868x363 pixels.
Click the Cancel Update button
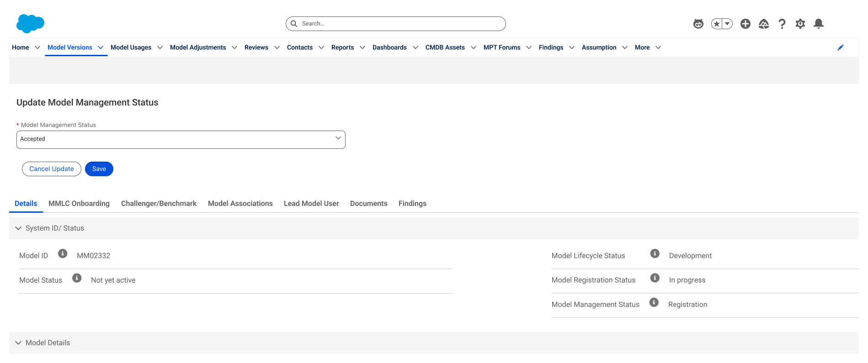tap(52, 169)
